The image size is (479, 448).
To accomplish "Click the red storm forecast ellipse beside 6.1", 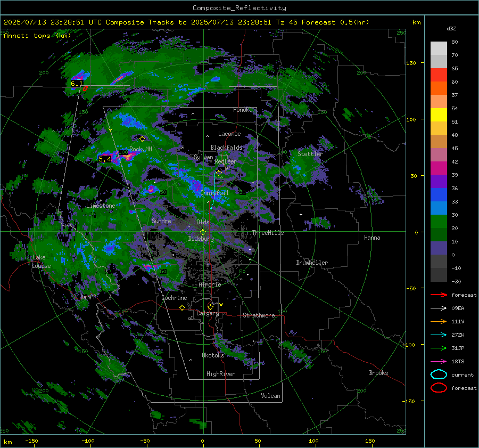I will click(x=85, y=88).
